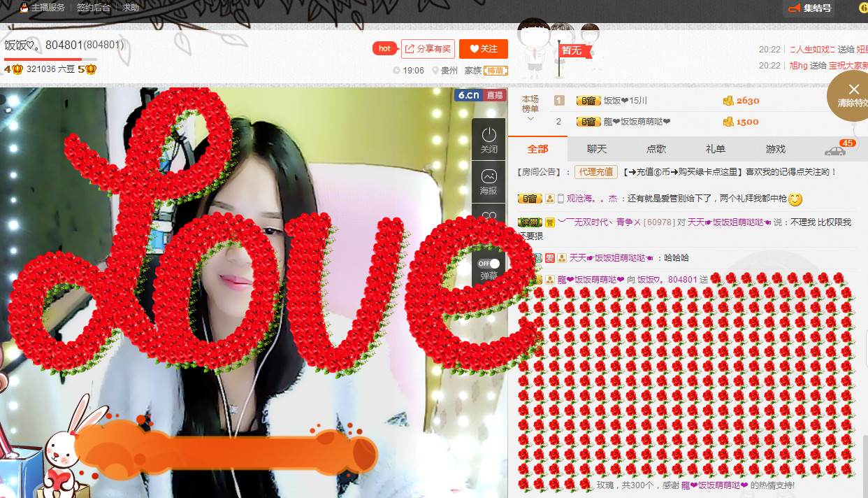Open the 充值⑥币 购买绿卡 announcement link
Viewport: 868px width, 498px height.
[683, 171]
